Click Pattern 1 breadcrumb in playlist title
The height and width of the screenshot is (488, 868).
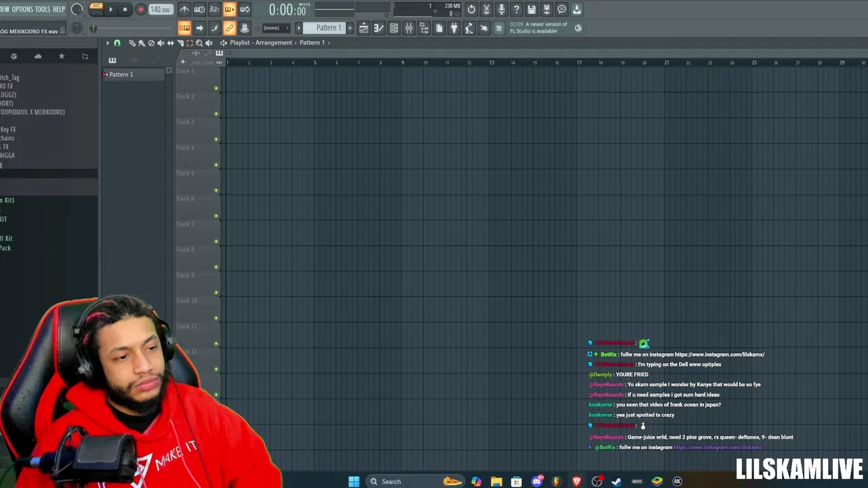click(312, 43)
